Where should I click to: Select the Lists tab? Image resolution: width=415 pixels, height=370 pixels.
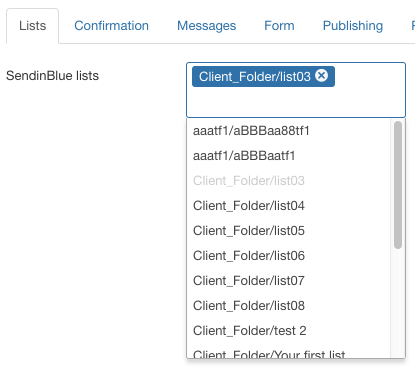[x=32, y=26]
